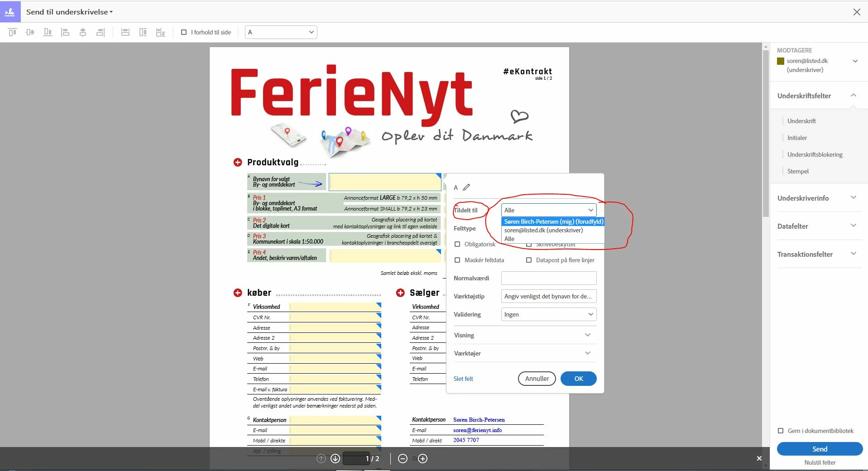Align fields to horizontal center
Screen dimensions: 868x471
pos(83,32)
